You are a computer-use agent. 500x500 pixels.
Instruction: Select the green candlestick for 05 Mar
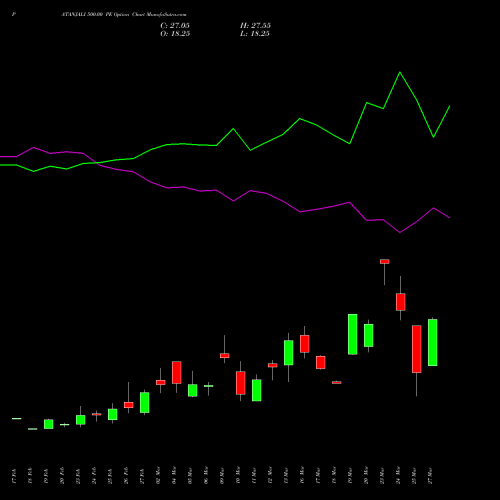point(193,390)
